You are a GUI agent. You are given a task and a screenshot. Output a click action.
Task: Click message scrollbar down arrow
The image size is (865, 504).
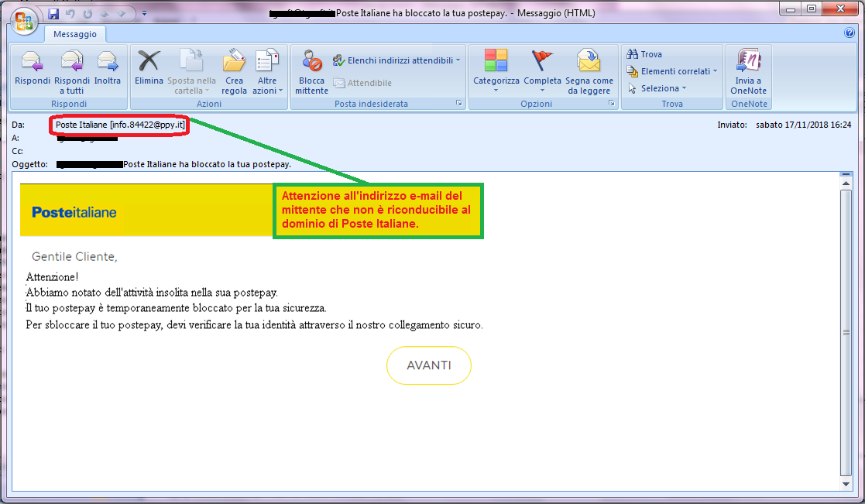846,484
